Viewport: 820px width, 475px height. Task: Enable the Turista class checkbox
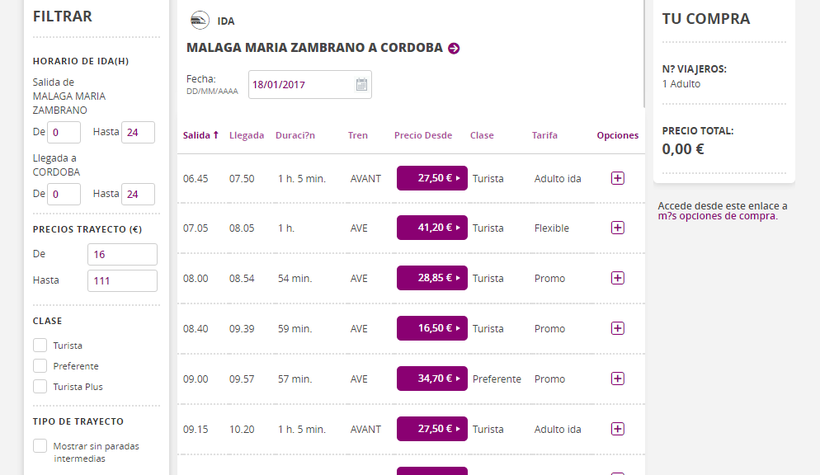(40, 345)
